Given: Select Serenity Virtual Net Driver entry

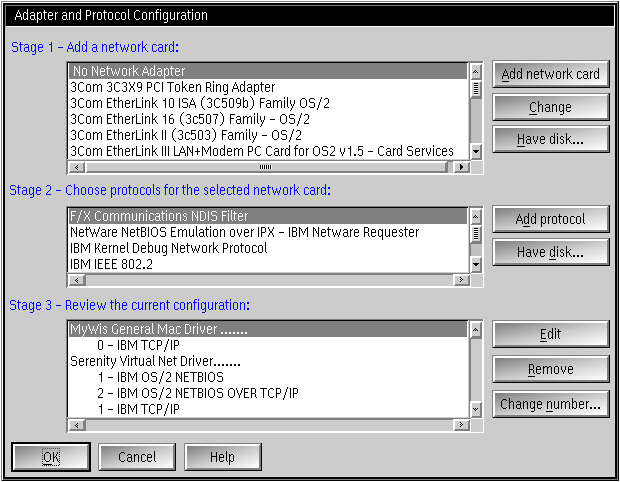Looking at the screenshot, I should point(268,361).
